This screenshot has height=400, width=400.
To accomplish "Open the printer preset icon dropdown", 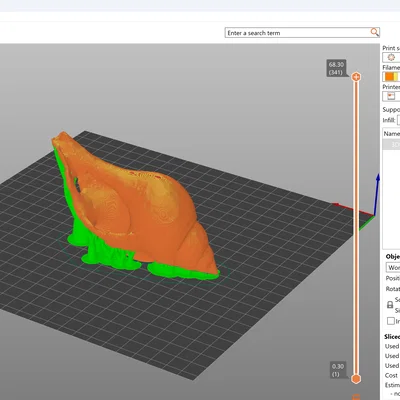I will coord(391,96).
